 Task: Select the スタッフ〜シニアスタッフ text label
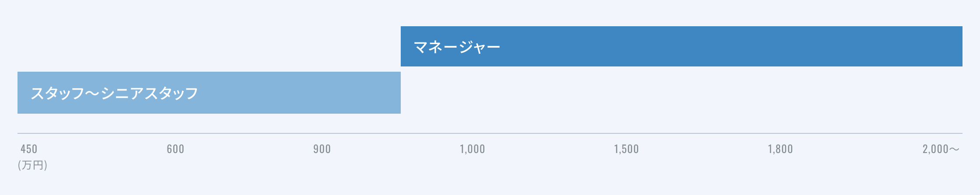(114, 93)
